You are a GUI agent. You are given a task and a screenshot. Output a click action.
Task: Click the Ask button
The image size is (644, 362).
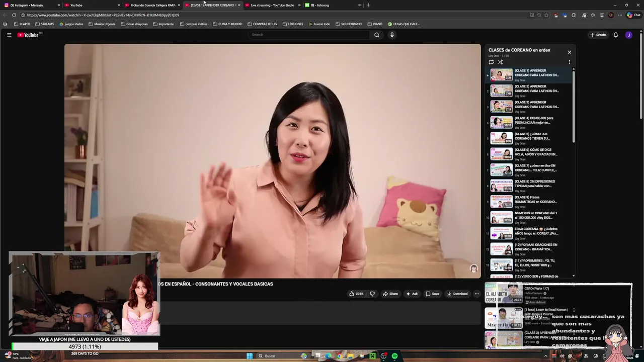(412, 294)
